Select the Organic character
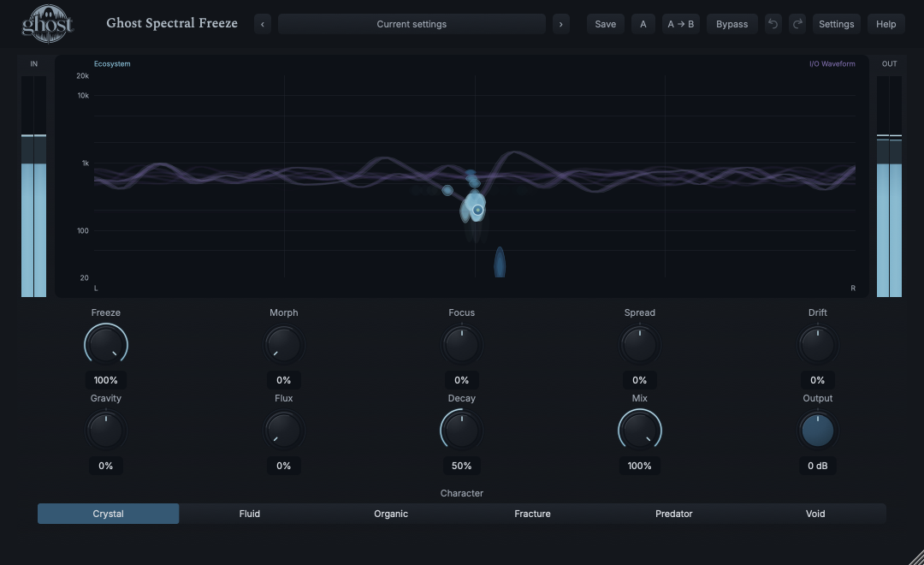The image size is (924, 565). point(391,514)
